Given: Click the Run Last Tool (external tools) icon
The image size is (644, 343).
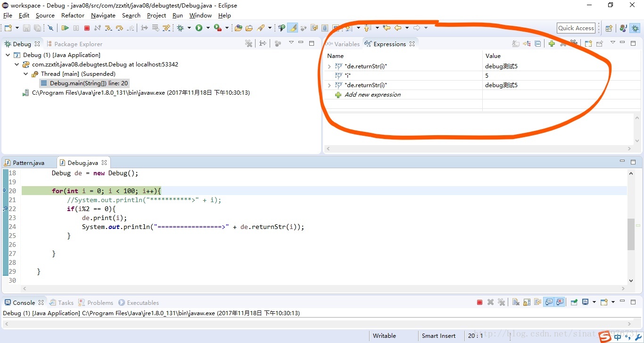Looking at the screenshot, I should 218,28.
